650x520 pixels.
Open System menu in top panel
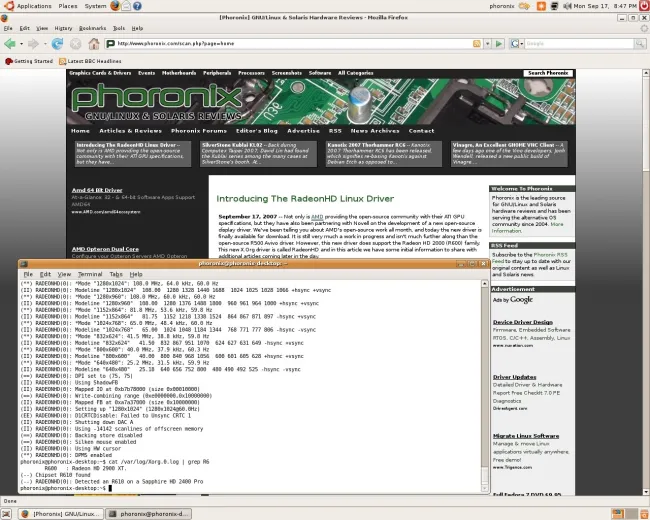pyautogui.click(x=95, y=6)
